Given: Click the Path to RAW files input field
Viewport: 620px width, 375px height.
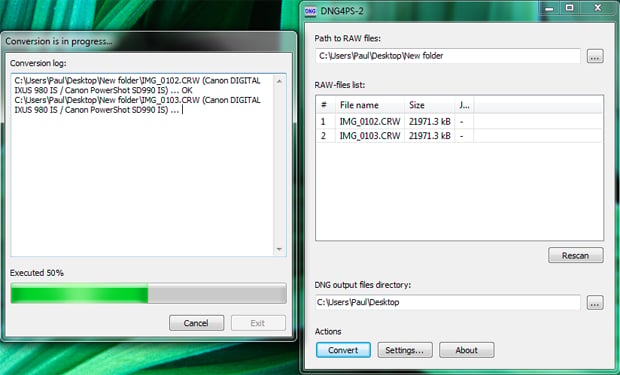Looking at the screenshot, I should (448, 56).
